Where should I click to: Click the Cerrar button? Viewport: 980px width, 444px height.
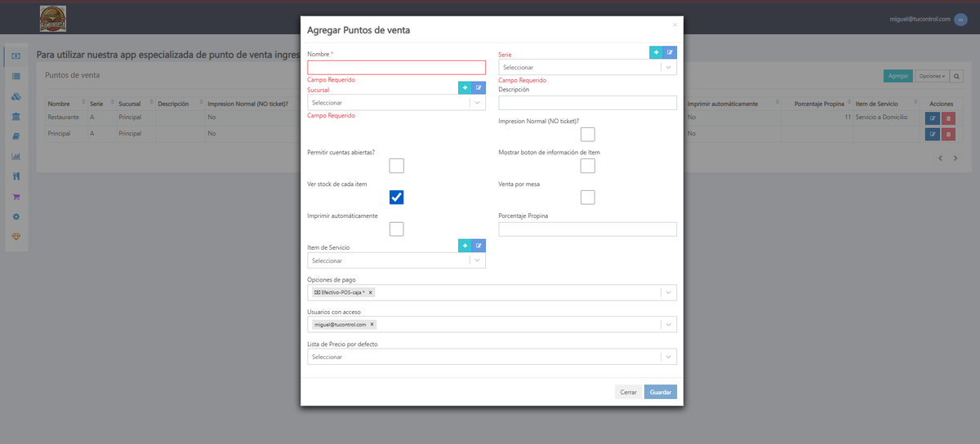coord(628,392)
